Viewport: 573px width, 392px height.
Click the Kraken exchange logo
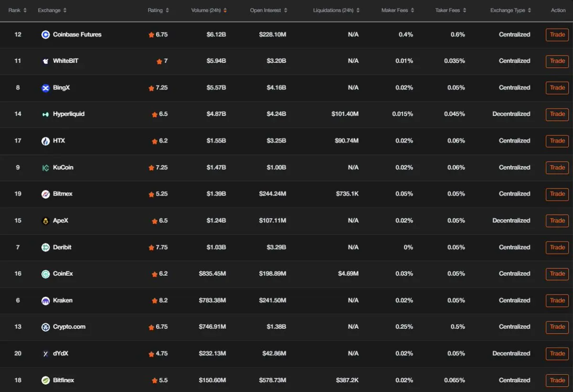45,300
